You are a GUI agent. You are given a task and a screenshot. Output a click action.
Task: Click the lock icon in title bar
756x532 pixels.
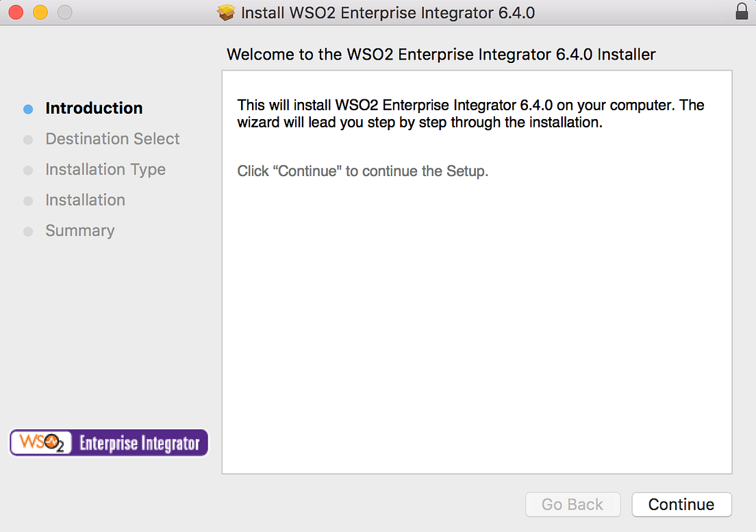(742, 12)
